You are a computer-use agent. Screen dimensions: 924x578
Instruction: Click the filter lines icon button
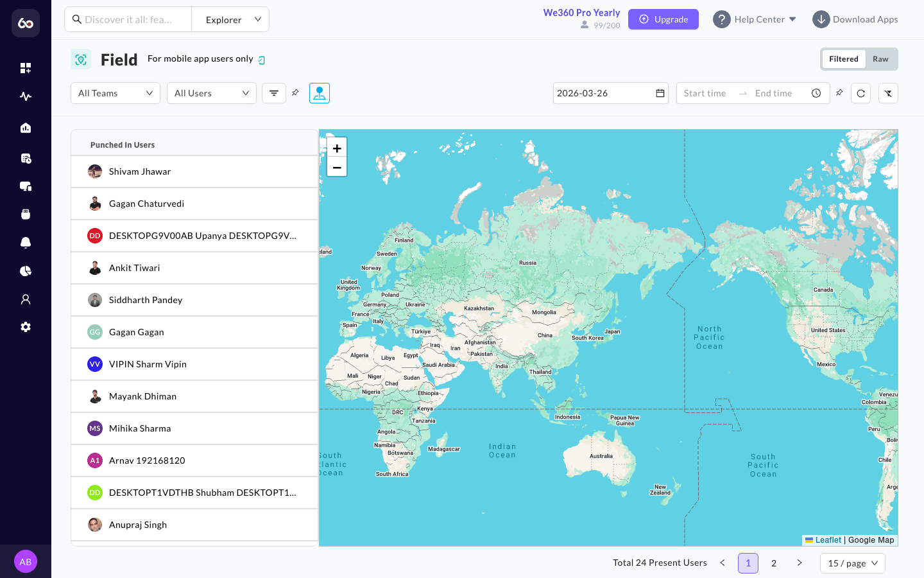coord(274,93)
